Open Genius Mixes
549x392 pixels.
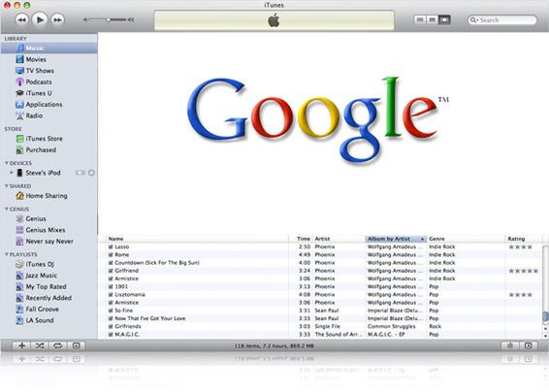(49, 230)
